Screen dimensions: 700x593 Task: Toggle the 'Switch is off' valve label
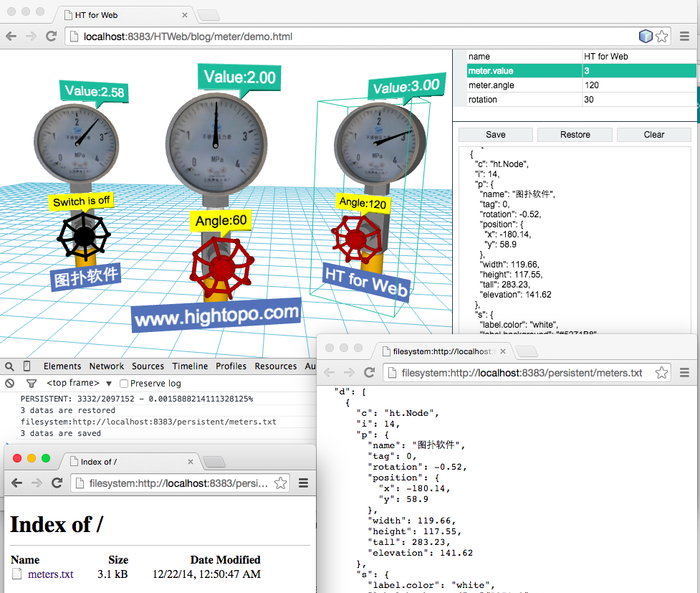coord(81,201)
